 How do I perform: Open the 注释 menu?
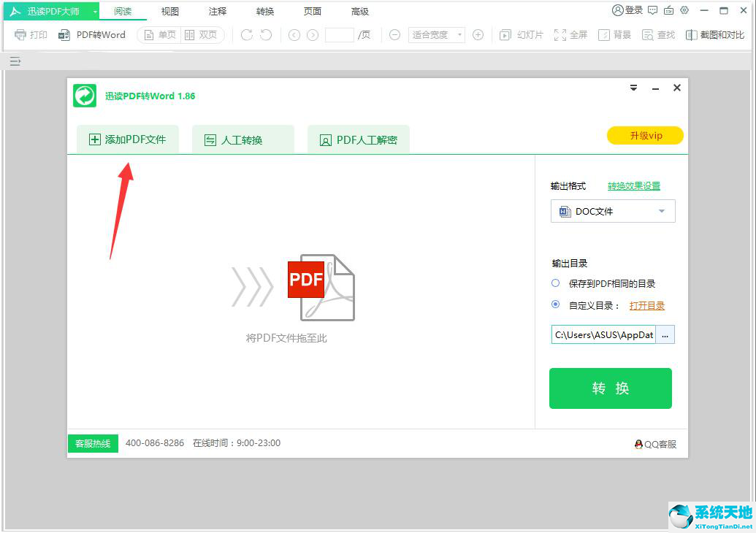[x=217, y=10]
